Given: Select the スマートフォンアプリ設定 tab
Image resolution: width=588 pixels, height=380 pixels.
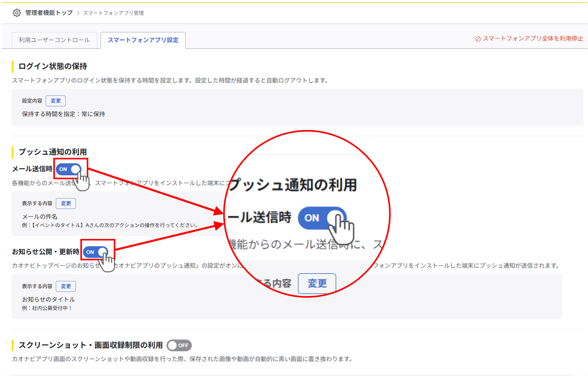Looking at the screenshot, I should tap(143, 40).
